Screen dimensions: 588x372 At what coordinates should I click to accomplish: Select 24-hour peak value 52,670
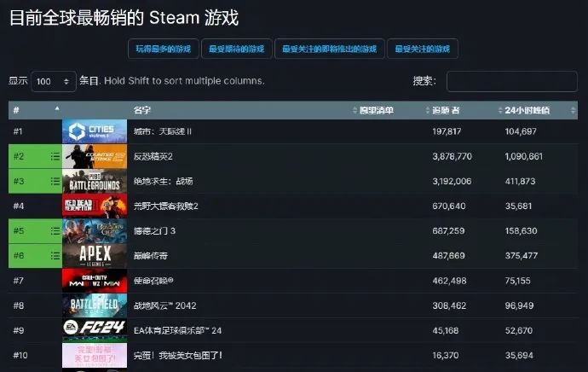[519, 331]
